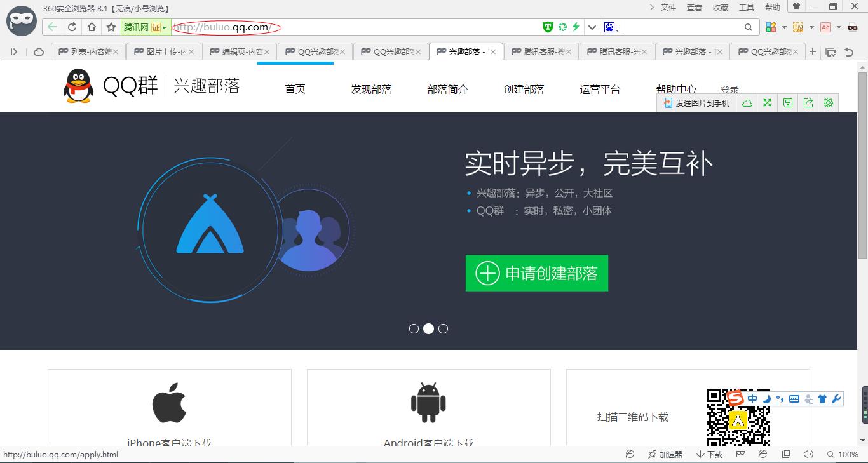Expand the screenshot tool dropdown arrow
The image size is (868, 463).
click(811, 27)
